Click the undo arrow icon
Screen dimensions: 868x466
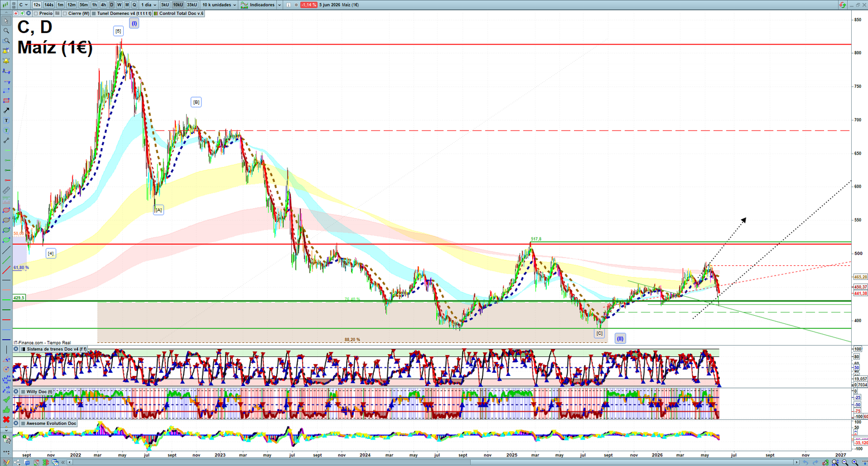(x=806, y=462)
